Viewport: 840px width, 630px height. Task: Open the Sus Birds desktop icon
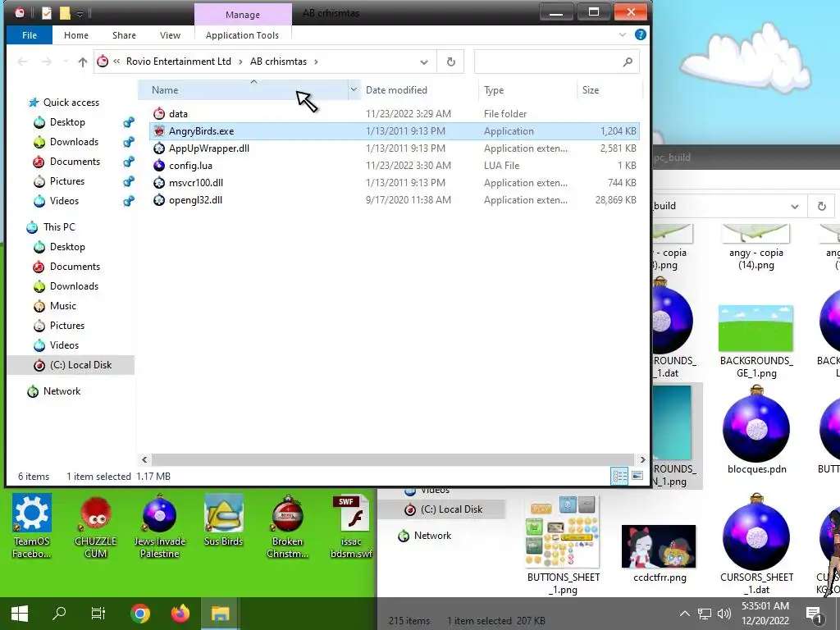tap(223, 520)
